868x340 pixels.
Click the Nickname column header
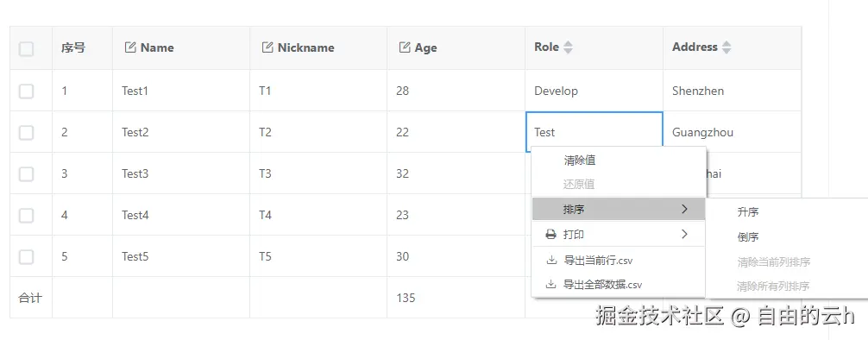318,48
